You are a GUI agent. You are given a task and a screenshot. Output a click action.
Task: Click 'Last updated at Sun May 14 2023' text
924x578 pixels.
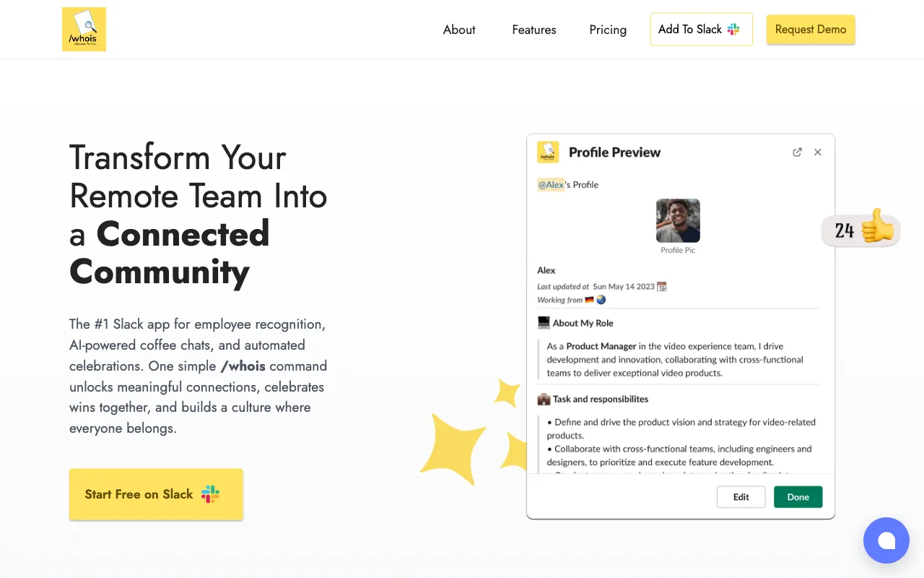click(x=596, y=286)
